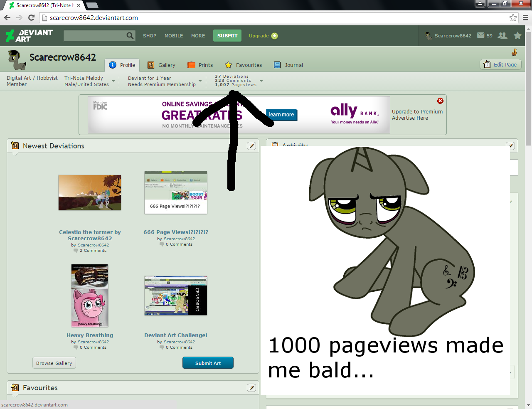
Task: Click learn more on Ally ad
Action: (281, 115)
